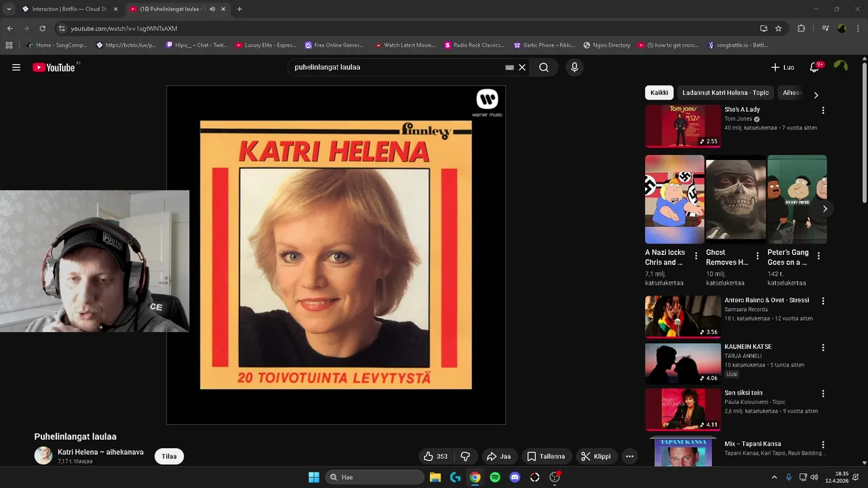Open Discord from the taskbar
868x488 pixels.
[515, 477]
